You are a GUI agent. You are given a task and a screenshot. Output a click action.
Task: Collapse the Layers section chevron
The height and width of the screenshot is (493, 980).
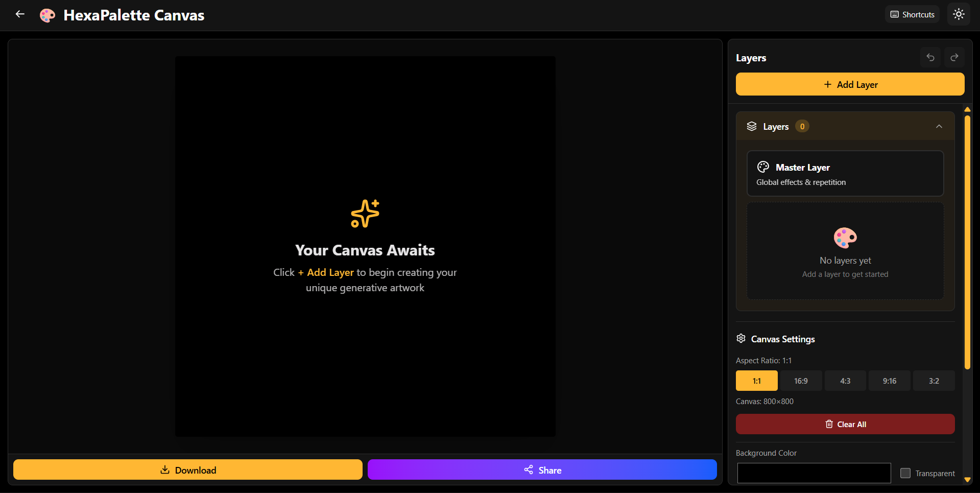point(939,126)
